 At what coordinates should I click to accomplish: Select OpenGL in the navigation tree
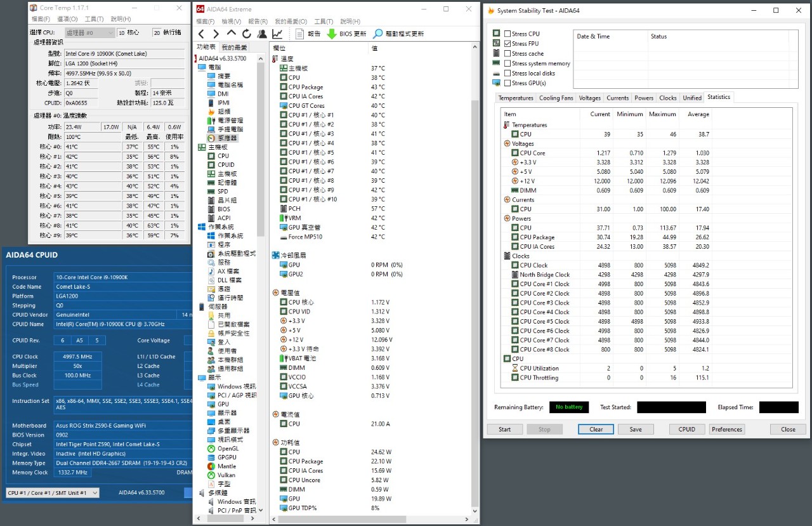tap(228, 448)
